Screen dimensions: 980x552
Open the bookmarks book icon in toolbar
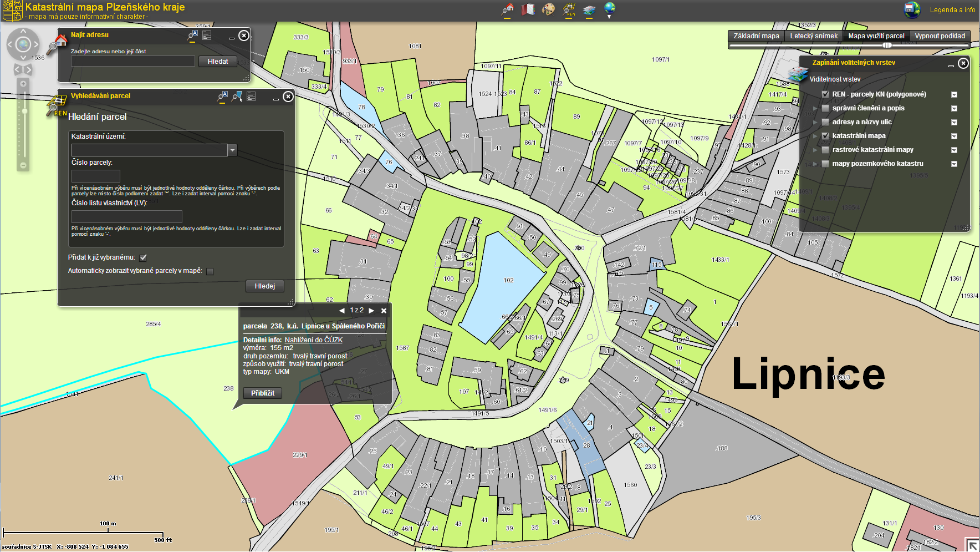click(x=528, y=9)
